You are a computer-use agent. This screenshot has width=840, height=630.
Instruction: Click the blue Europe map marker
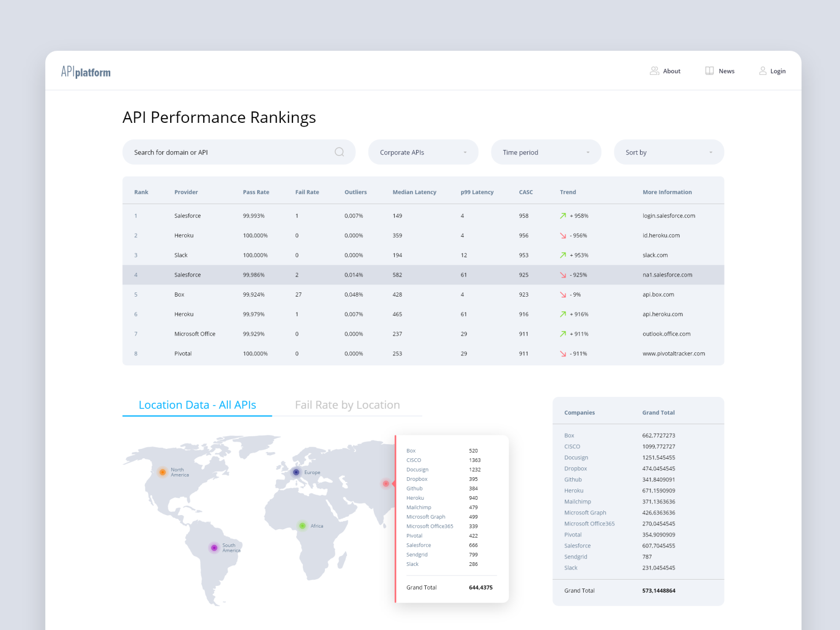point(296,472)
